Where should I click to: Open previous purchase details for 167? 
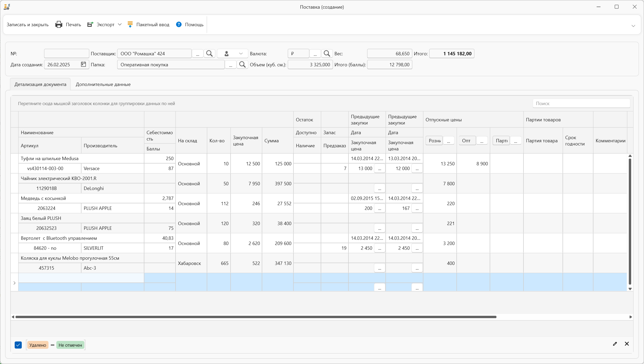pos(417,208)
